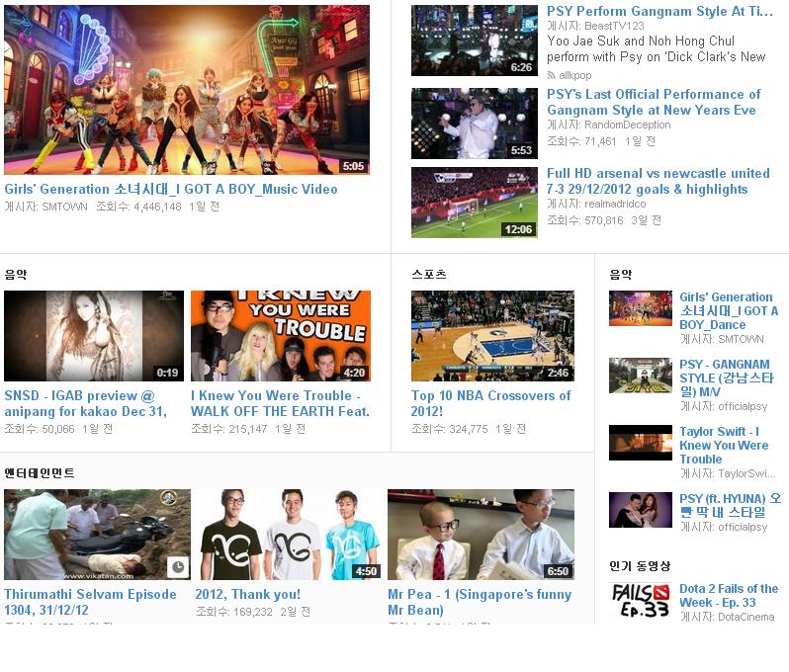The width and height of the screenshot is (789, 672).
Task: Open the 엔터테인먼트 category heading
Action: [40, 473]
